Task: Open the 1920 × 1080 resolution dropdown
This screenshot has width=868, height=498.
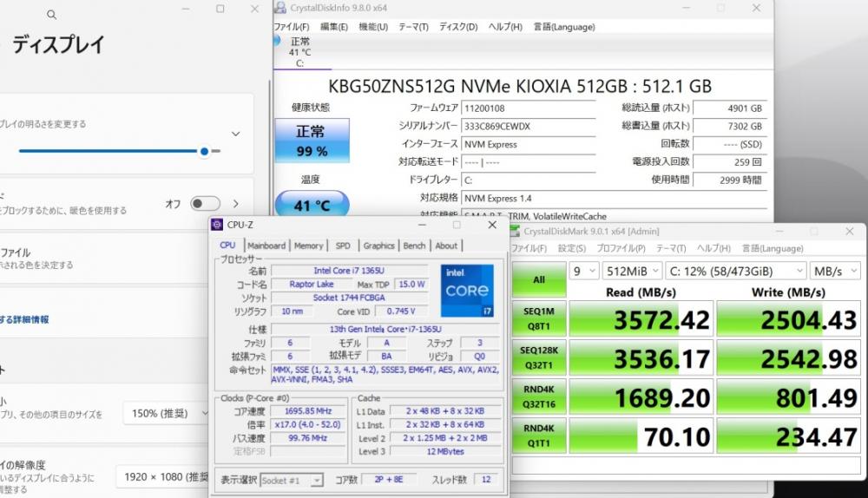Action: [164, 476]
